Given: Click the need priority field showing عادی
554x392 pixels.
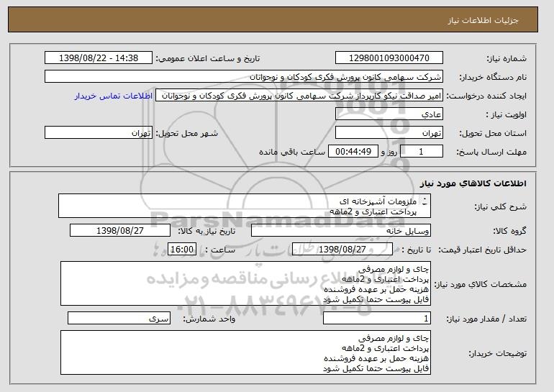Looking at the screenshot, I should (389, 114).
